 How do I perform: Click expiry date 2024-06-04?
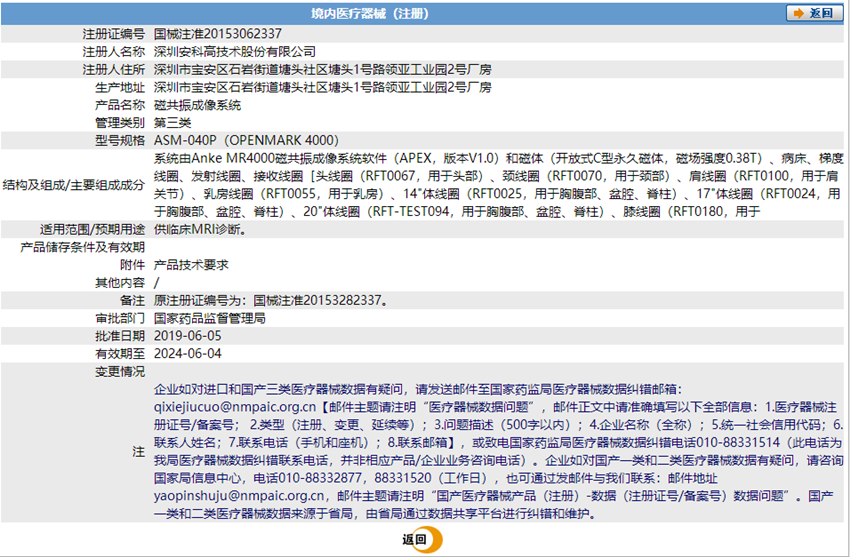click(x=187, y=354)
